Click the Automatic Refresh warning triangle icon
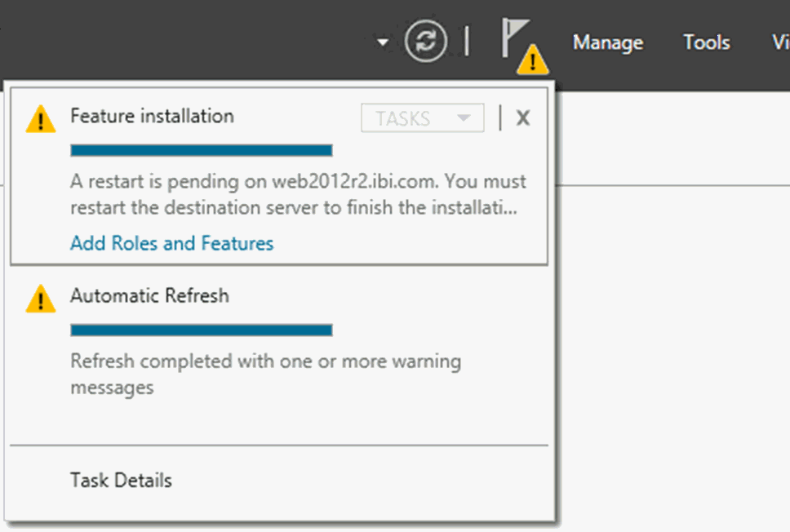 point(41,299)
